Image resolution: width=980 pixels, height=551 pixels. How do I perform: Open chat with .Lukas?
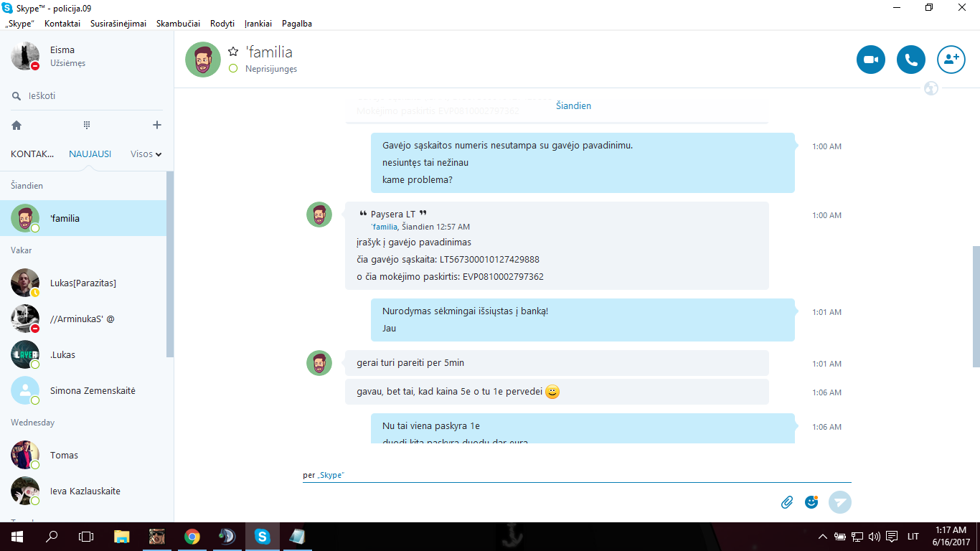coord(83,354)
